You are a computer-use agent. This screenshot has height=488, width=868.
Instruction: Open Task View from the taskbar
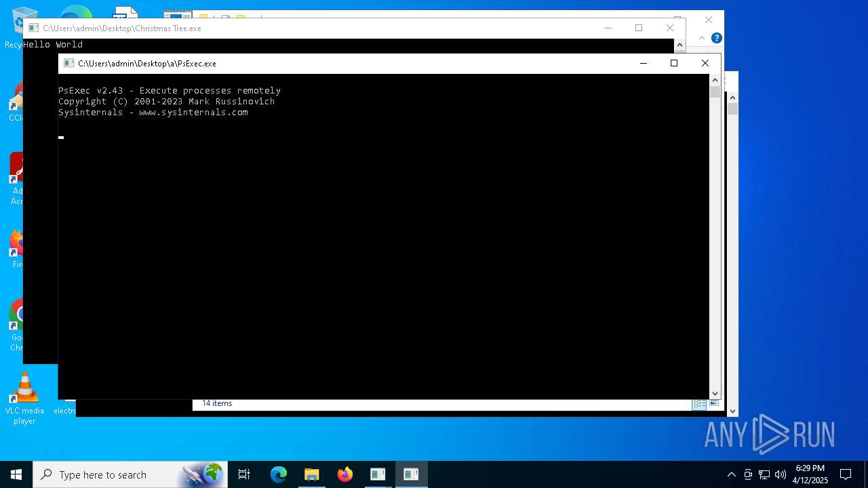(244, 474)
